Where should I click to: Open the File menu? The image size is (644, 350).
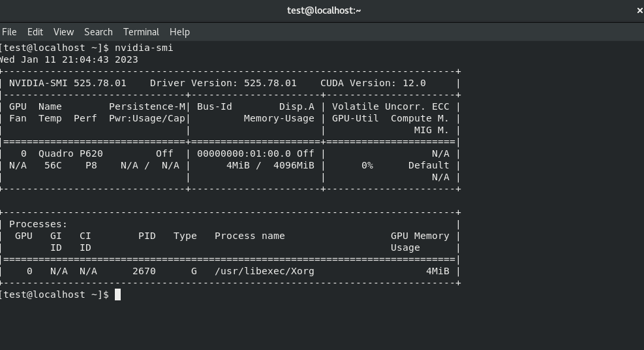click(x=9, y=32)
